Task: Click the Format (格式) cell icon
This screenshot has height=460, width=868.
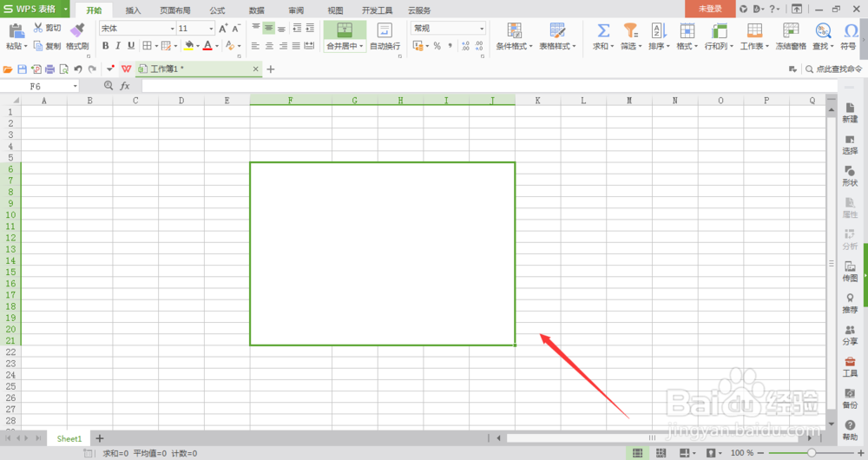Action: pyautogui.click(x=687, y=30)
